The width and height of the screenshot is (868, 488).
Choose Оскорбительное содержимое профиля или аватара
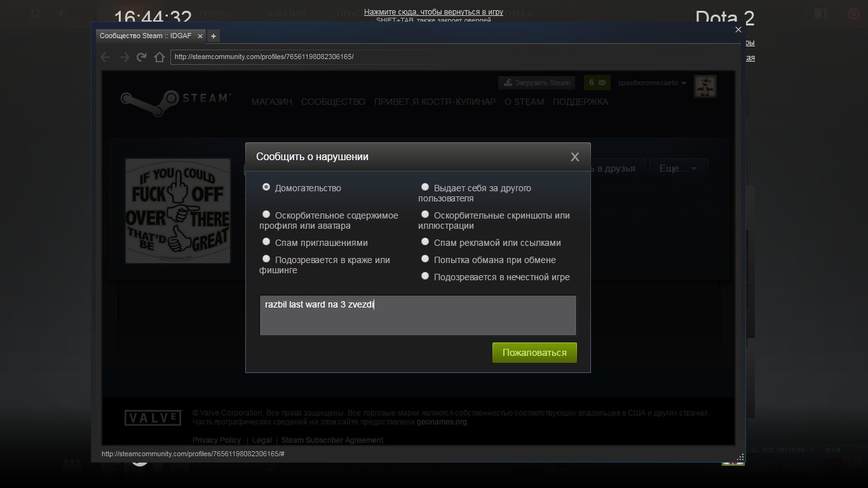coord(266,215)
